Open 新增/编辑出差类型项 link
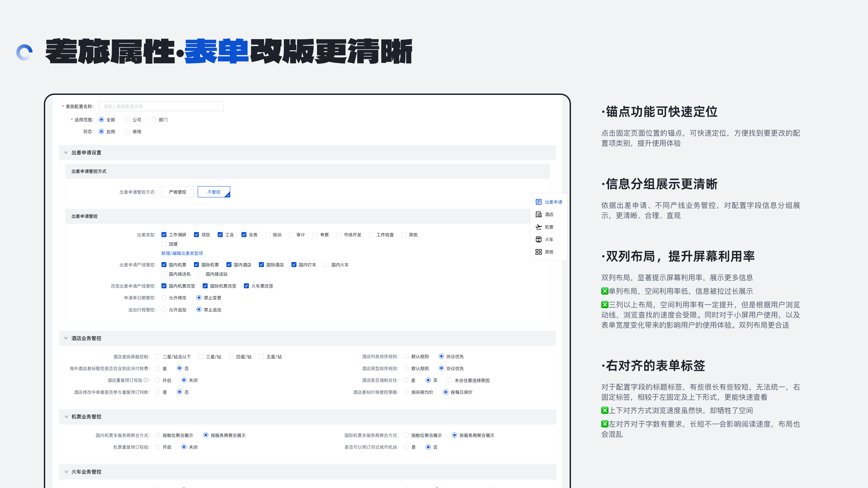The height and width of the screenshot is (488, 868). point(182,253)
